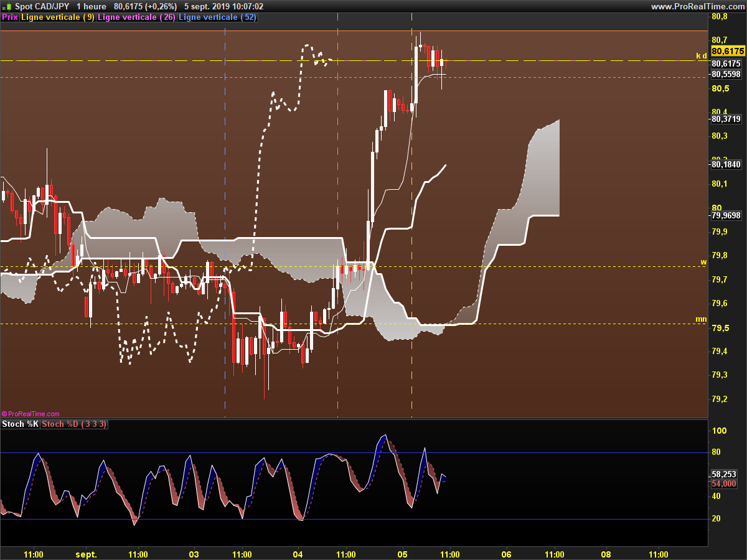The width and height of the screenshot is (747, 560).
Task: Click the red 54,000 stochastic value tag
Action: pyautogui.click(x=724, y=483)
